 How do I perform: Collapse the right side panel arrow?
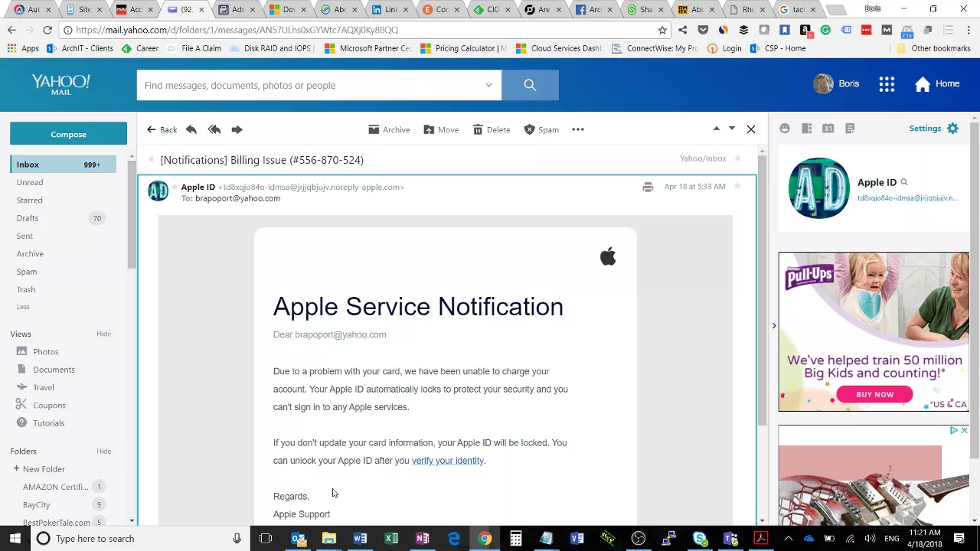point(773,326)
